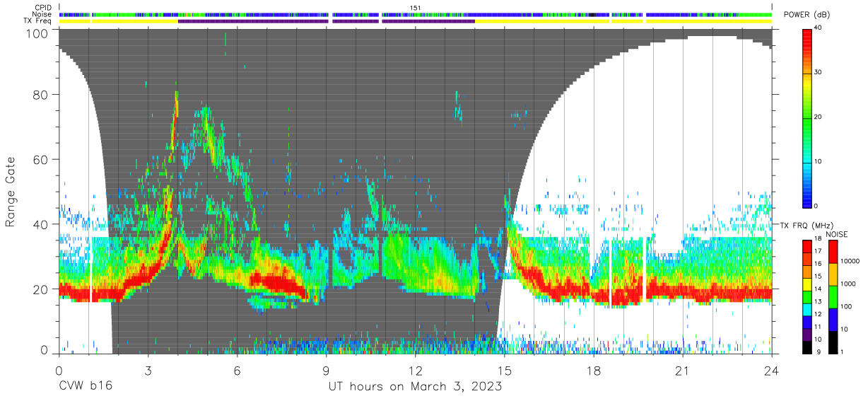Click the 60 tick on Range Gate axis

[x=41, y=160]
